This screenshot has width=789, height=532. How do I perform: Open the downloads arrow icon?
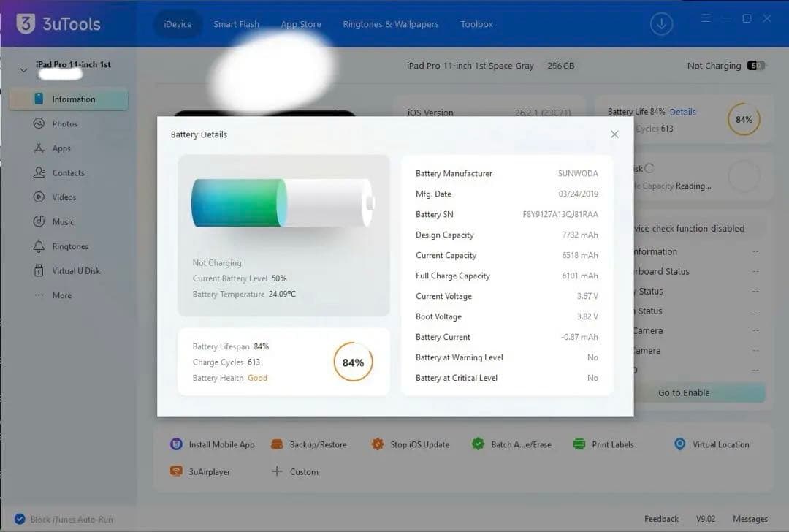click(661, 23)
